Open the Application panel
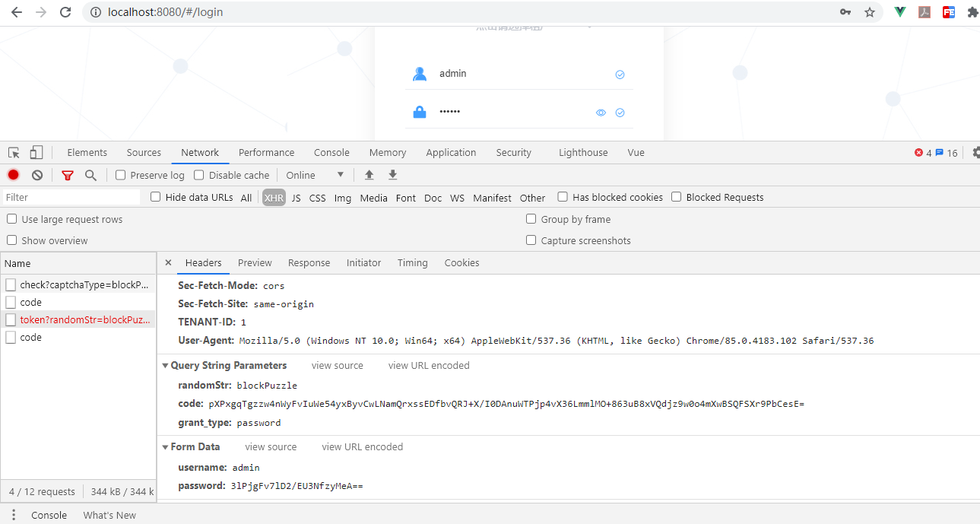980x524 pixels. [x=451, y=152]
